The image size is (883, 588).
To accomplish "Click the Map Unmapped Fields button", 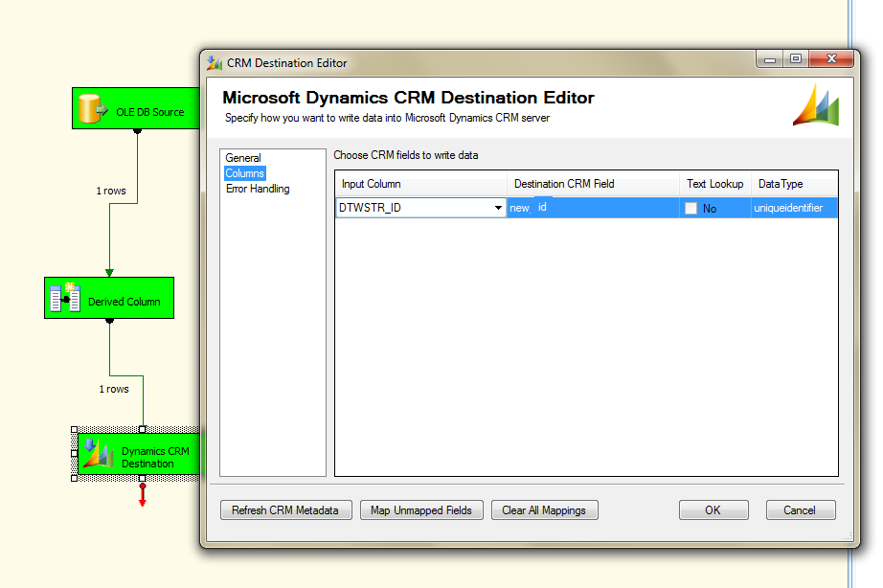I will [421, 509].
